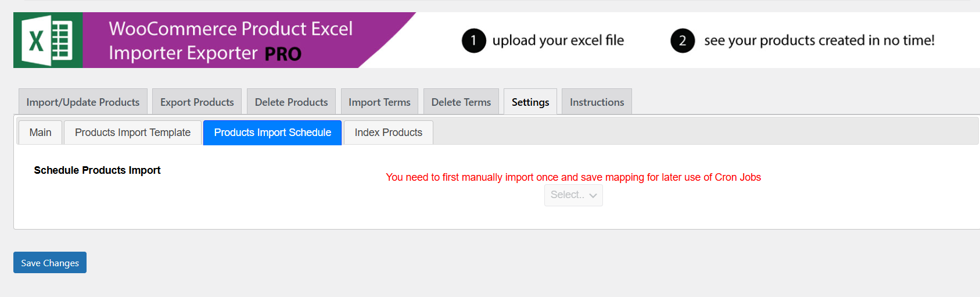Click the Settings tab
Viewport: 980px width, 297px height.
coord(530,102)
